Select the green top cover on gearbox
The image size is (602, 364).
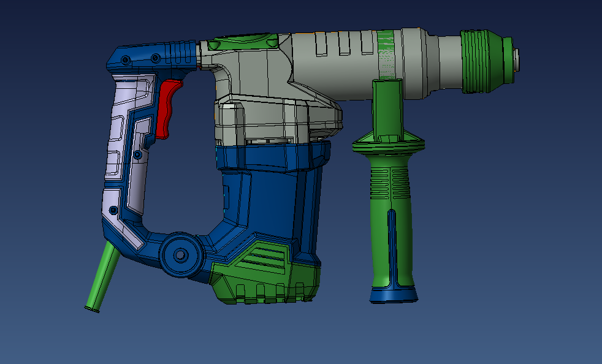click(x=244, y=42)
